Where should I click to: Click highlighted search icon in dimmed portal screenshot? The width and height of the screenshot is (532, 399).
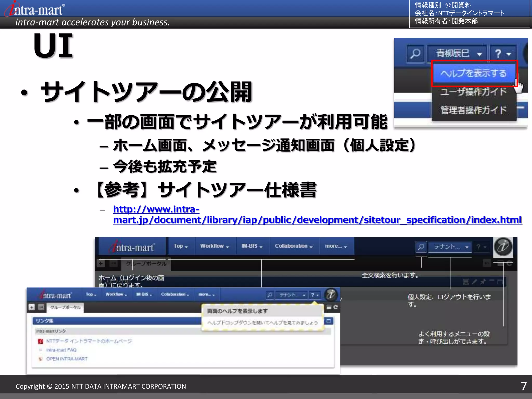click(421, 247)
